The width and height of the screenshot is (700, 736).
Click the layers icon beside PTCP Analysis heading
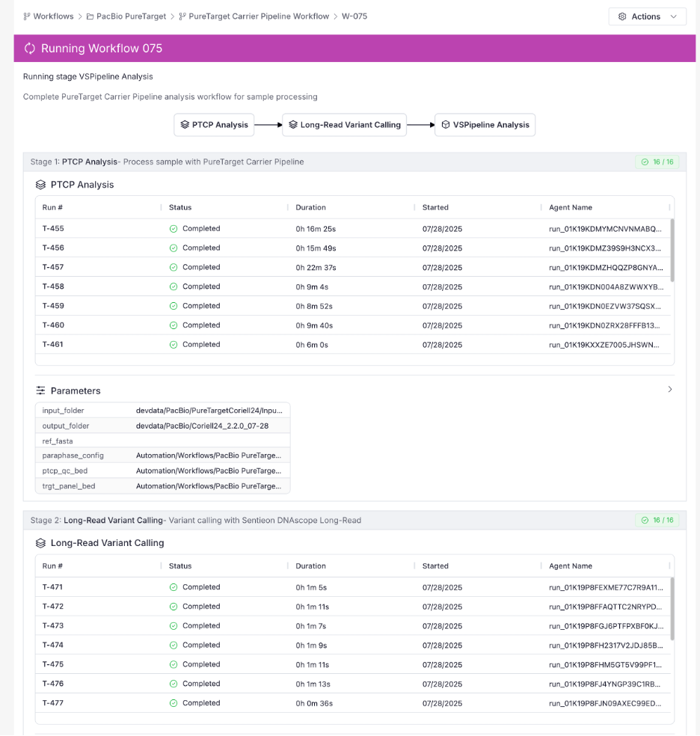(41, 185)
